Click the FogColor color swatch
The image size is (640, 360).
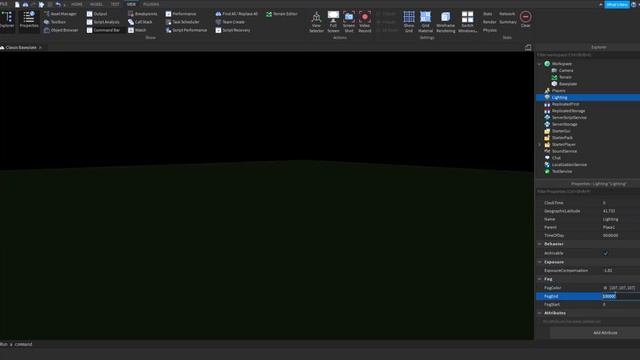point(605,288)
